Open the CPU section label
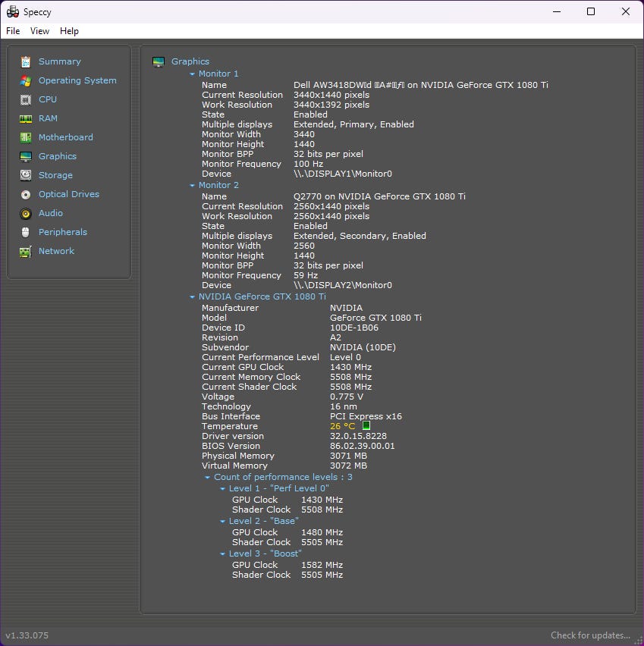This screenshot has width=644, height=646. [48, 99]
